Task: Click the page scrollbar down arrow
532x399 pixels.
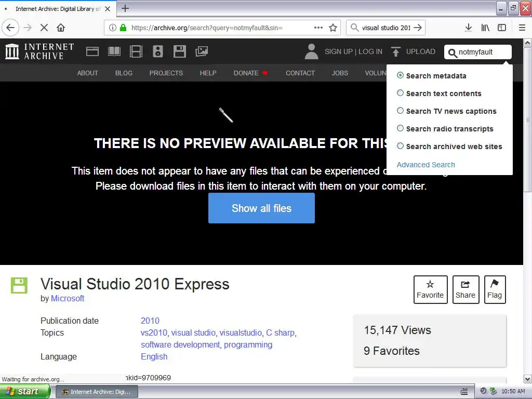Action: [x=528, y=379]
